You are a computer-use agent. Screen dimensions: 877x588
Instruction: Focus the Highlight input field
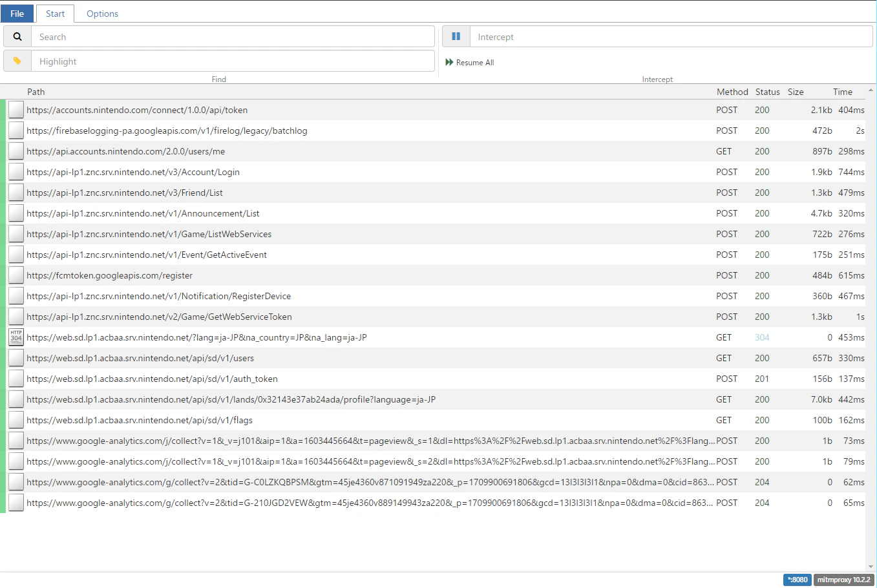click(x=233, y=61)
